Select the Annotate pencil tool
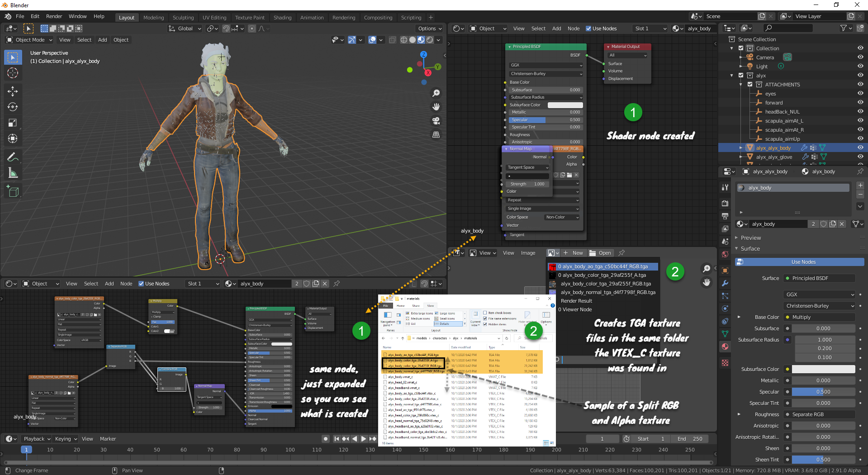 [x=13, y=157]
